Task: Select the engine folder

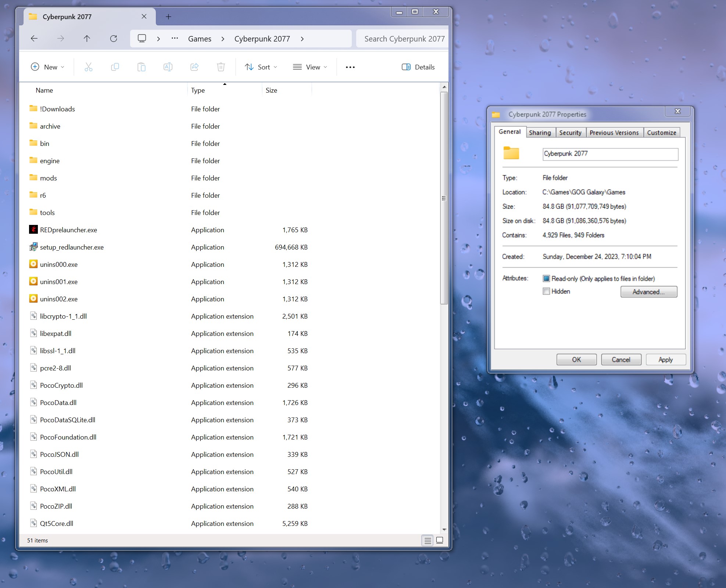Action: coord(50,161)
